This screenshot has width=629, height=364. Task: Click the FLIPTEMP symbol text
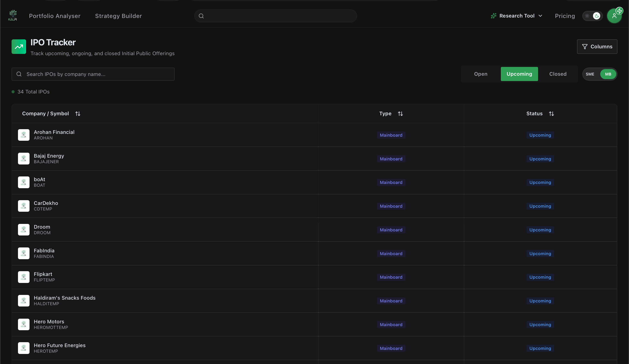45,280
